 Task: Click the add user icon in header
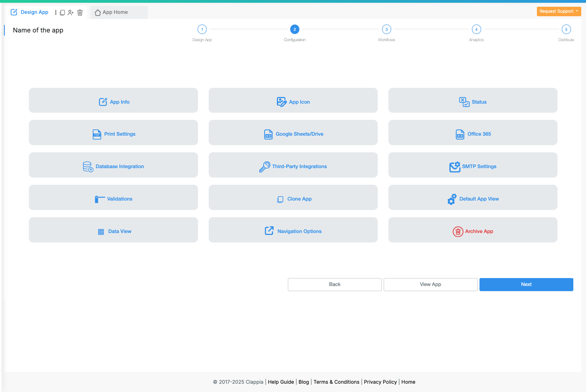70,13
